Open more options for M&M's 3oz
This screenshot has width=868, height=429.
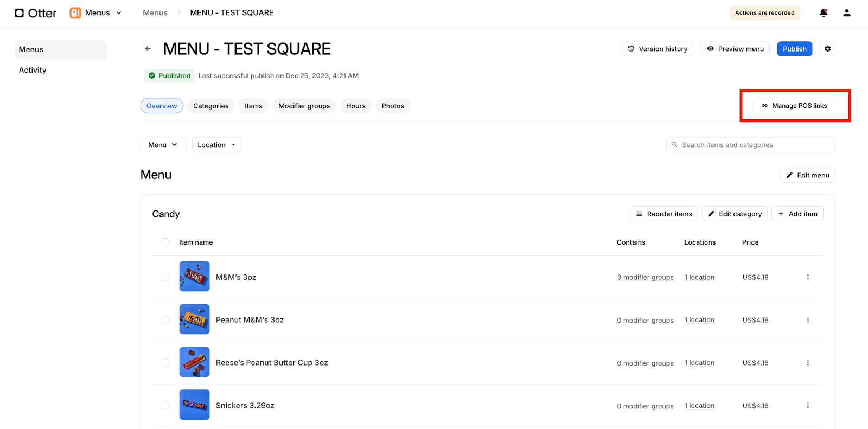[807, 277]
